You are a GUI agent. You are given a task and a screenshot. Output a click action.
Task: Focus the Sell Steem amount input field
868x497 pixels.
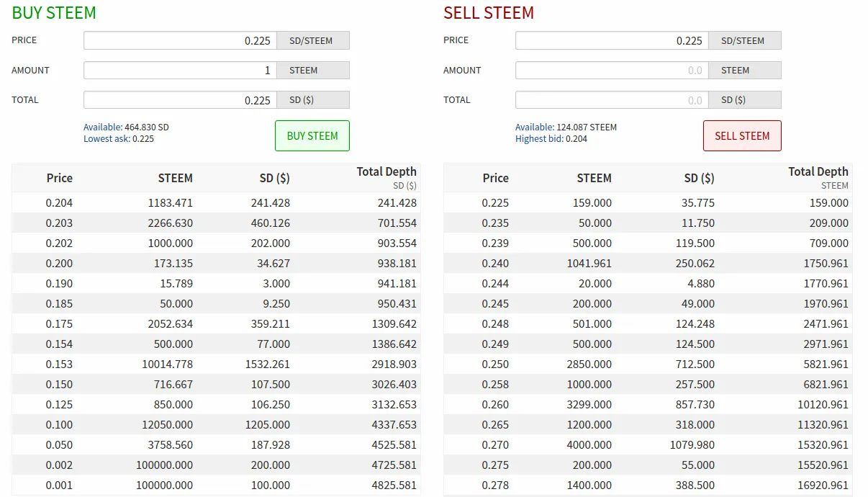(x=612, y=70)
